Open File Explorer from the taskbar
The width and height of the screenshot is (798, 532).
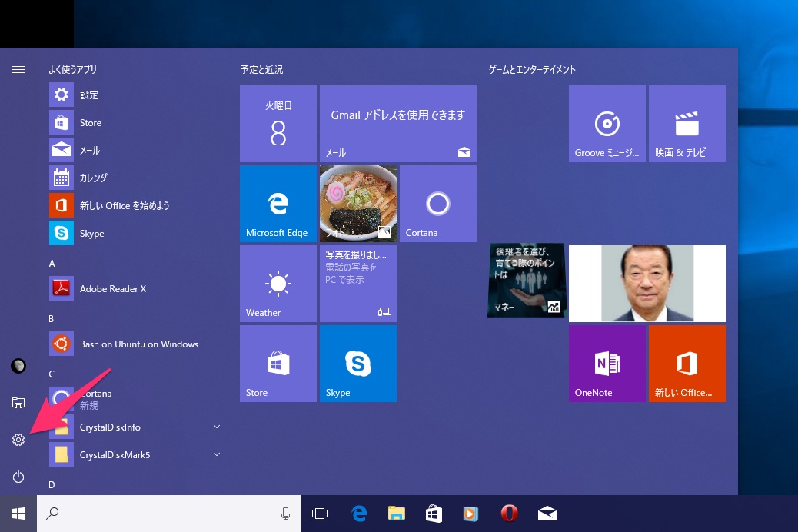pos(397,514)
